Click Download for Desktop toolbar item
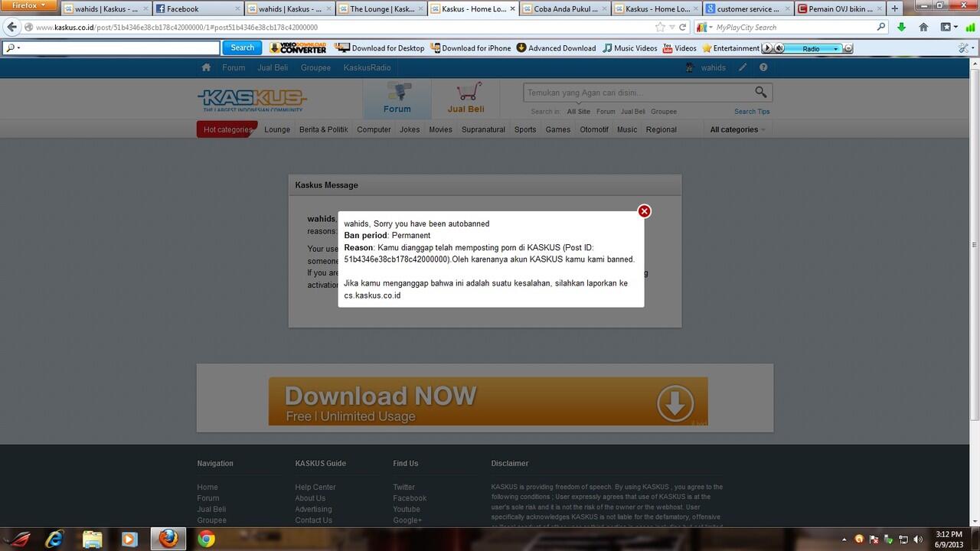 coord(381,47)
